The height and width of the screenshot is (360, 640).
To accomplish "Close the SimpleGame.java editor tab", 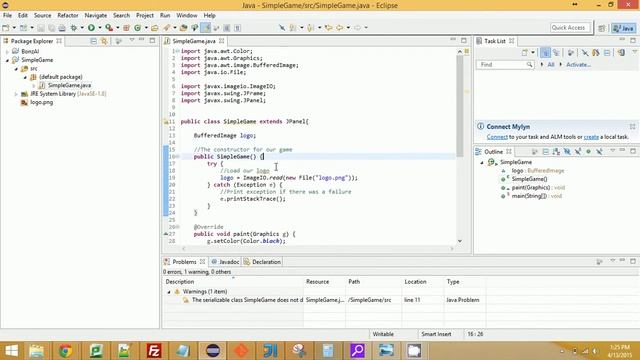I will click(x=221, y=41).
